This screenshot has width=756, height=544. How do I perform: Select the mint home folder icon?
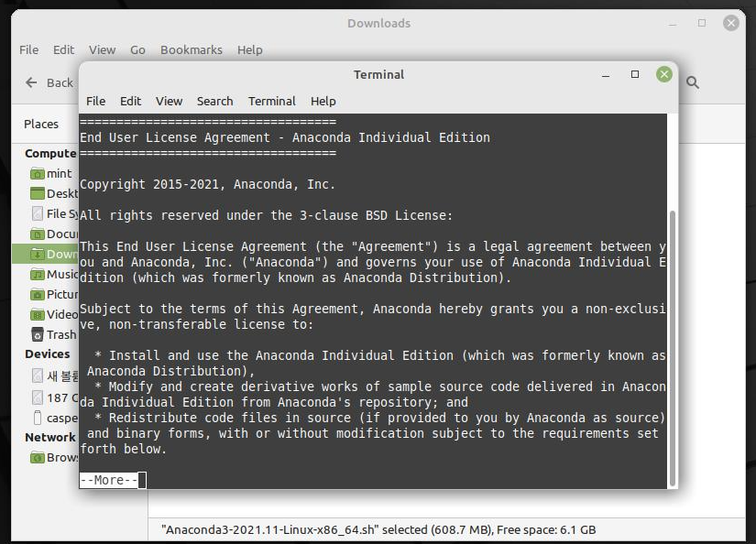click(38, 173)
